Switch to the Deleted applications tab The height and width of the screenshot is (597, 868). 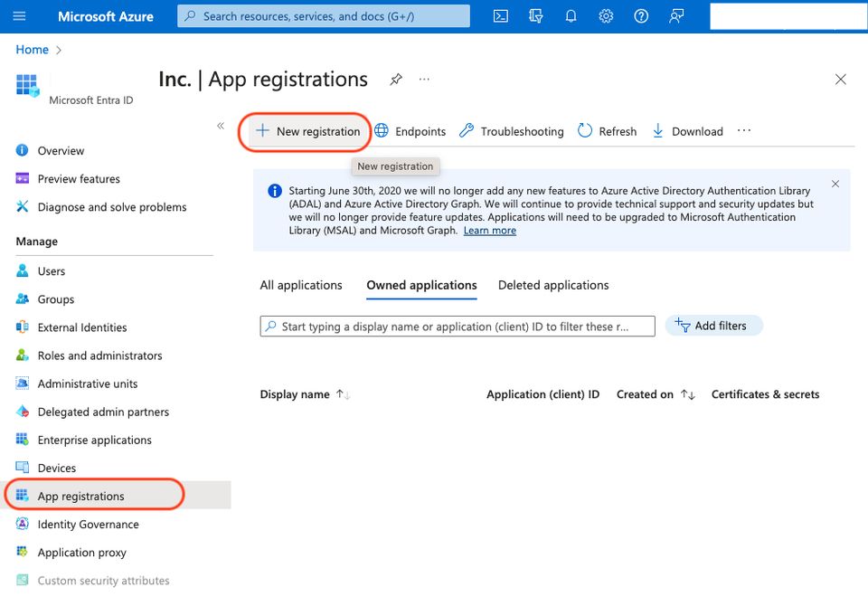[553, 285]
